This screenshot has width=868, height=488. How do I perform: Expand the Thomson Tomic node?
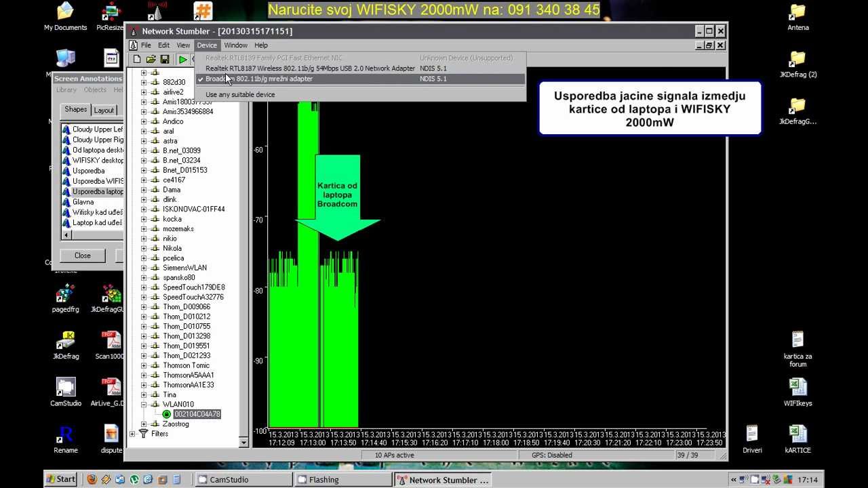click(x=144, y=365)
